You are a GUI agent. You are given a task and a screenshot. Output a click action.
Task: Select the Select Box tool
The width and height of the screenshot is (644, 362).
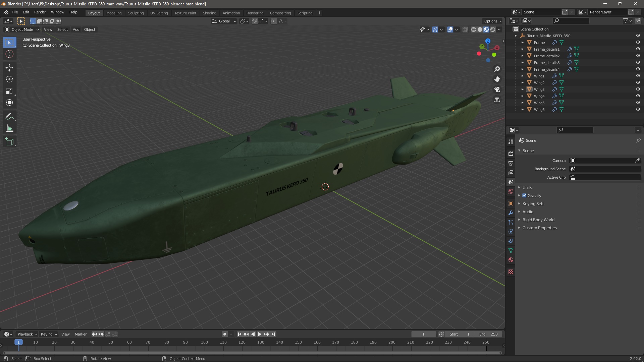coord(9,42)
